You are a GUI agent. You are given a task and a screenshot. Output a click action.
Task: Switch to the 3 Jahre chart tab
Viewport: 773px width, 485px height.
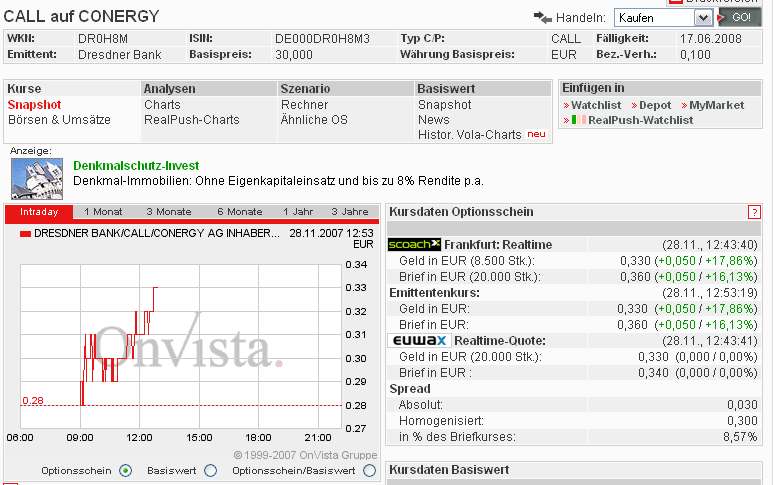[350, 212]
